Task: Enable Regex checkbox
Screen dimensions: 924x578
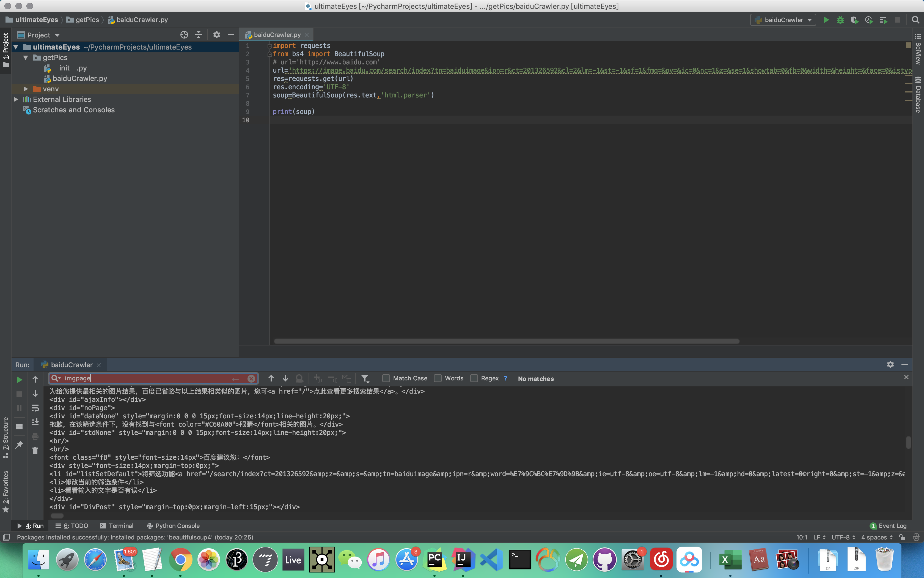Action: click(474, 378)
